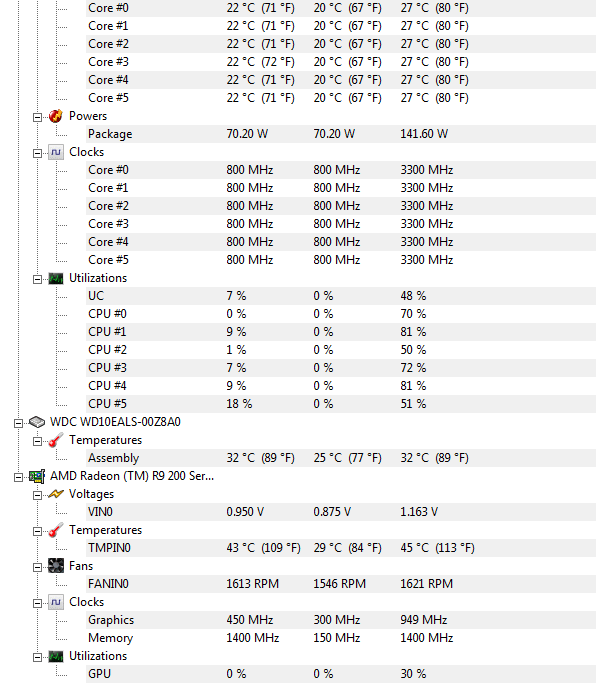Collapse the AMD Radeon R9 200 node

click(x=18, y=477)
